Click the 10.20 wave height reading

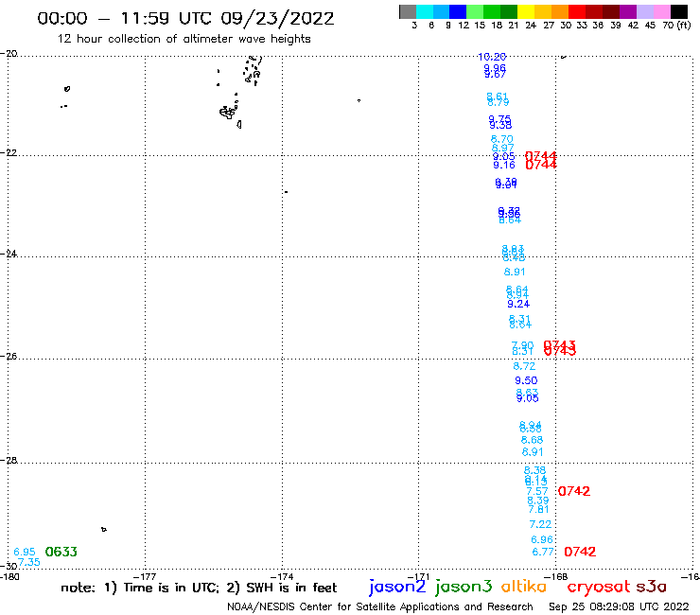coord(492,57)
